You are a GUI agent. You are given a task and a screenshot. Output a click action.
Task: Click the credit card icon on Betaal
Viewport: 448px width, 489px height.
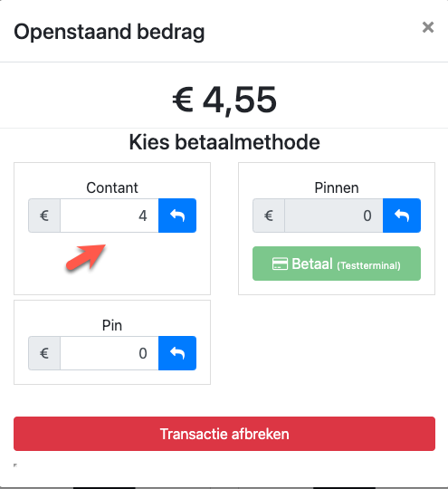click(x=280, y=264)
